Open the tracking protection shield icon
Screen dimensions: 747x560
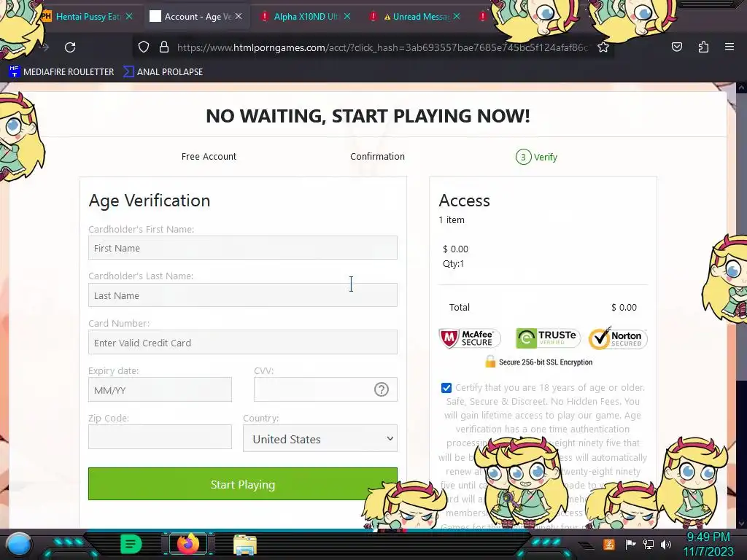coord(144,47)
